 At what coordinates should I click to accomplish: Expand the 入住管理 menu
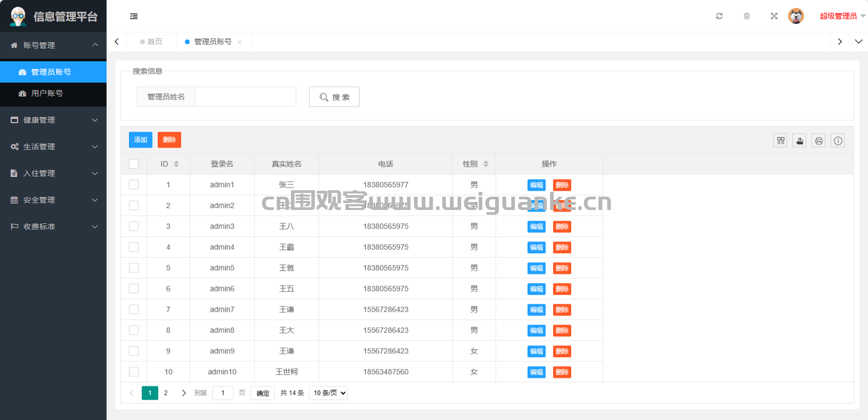tap(53, 173)
